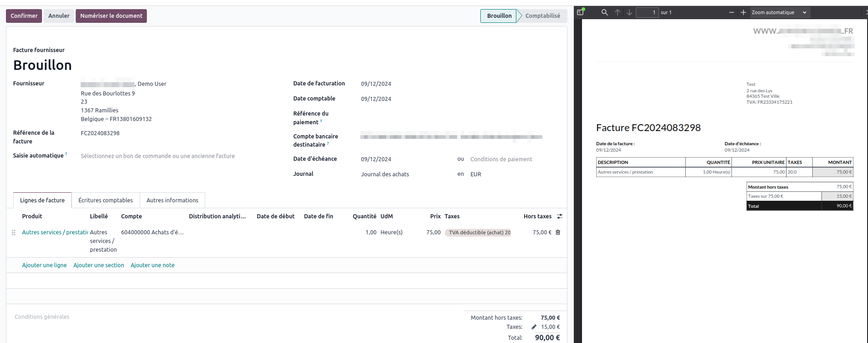
Task: Open the Autres informations tab
Action: click(x=172, y=201)
